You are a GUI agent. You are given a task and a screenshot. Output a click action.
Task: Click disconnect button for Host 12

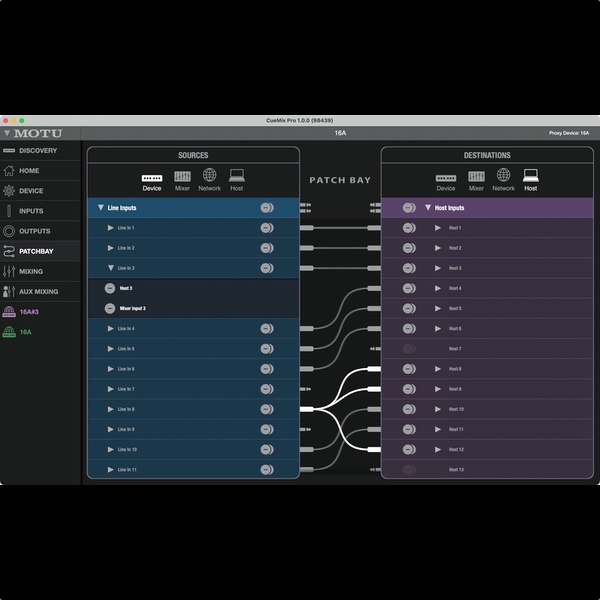click(409, 450)
